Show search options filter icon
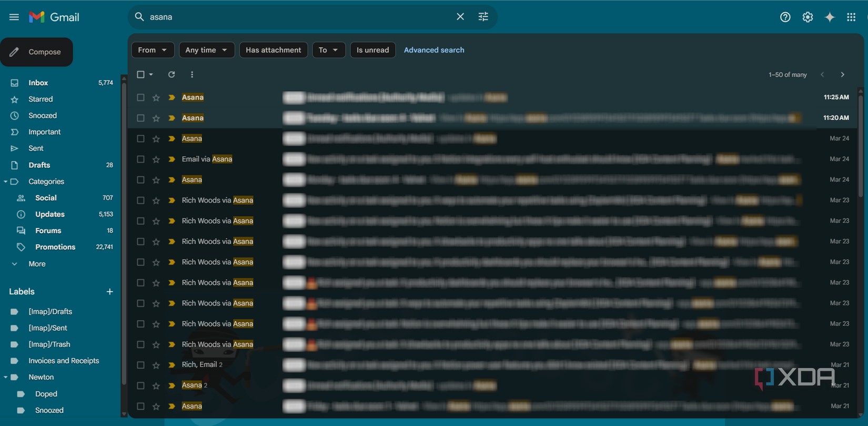The image size is (868, 426). [x=483, y=17]
